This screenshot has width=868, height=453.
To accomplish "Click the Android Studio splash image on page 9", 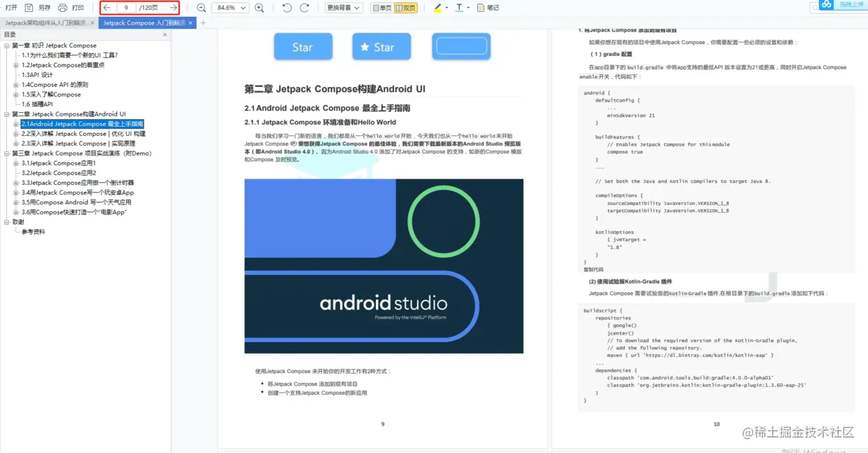I will [x=384, y=266].
